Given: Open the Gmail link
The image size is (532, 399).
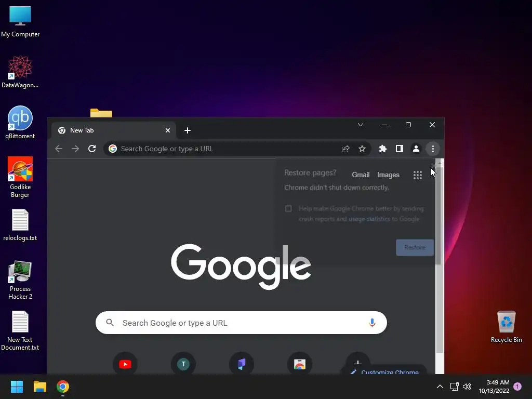Looking at the screenshot, I should [x=361, y=175].
